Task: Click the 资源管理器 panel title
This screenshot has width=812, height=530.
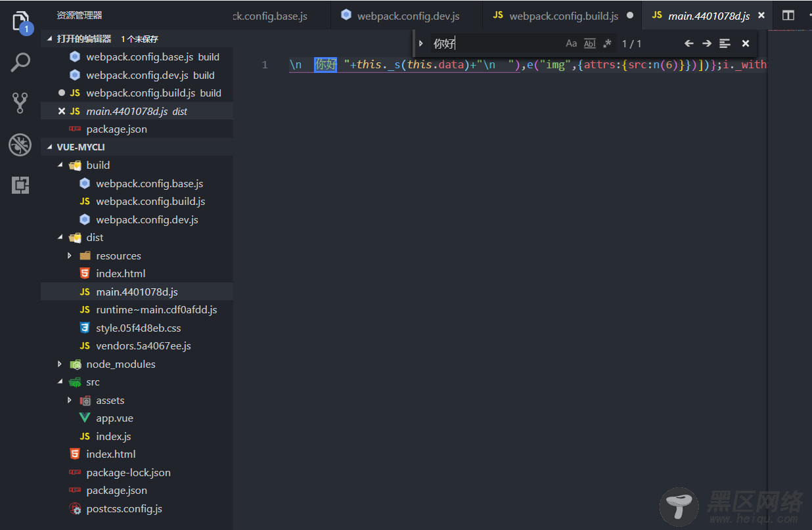Action: pos(79,15)
